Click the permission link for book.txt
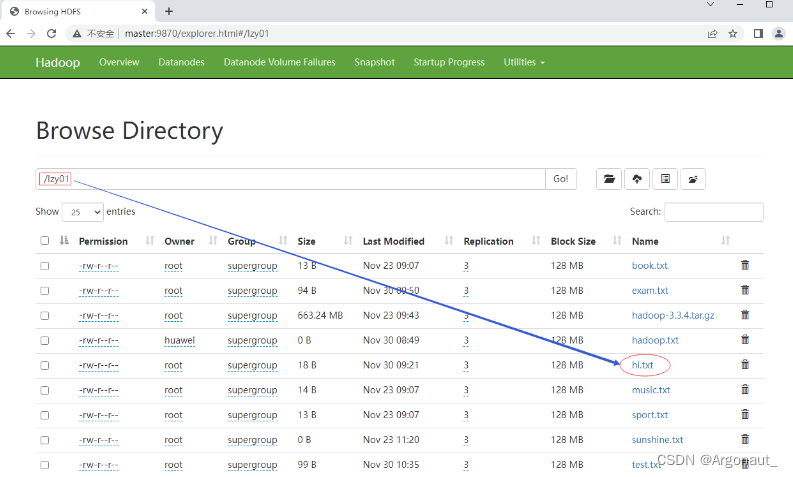Image resolution: width=793 pixels, height=477 pixels. [x=99, y=266]
